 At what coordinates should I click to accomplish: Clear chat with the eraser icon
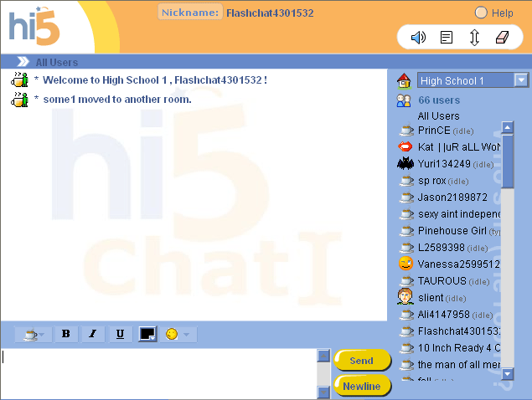click(x=502, y=38)
